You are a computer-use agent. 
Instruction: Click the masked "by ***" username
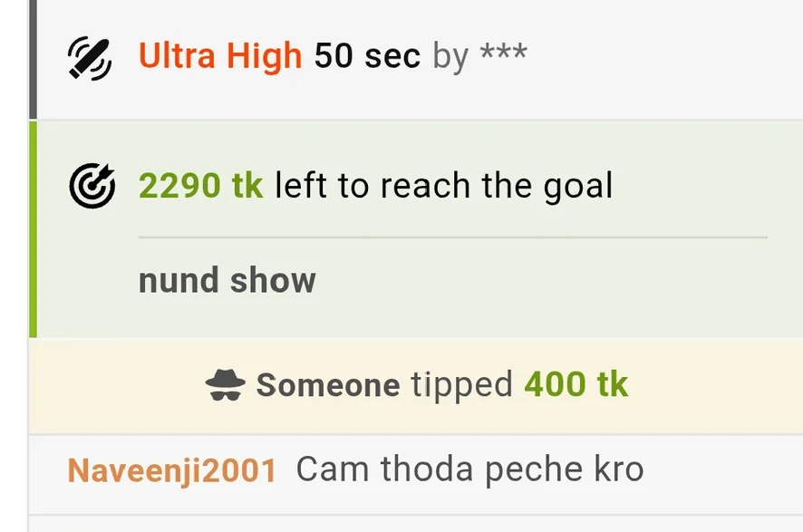[x=479, y=57]
